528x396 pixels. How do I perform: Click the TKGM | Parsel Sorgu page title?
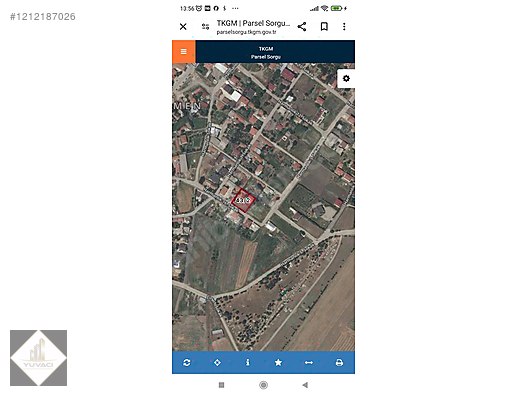click(253, 23)
